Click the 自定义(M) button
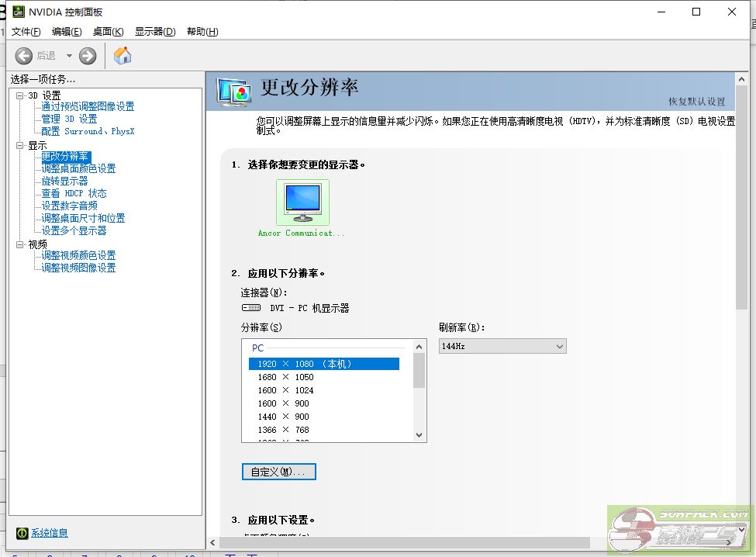This screenshot has width=756, height=557. tap(278, 471)
